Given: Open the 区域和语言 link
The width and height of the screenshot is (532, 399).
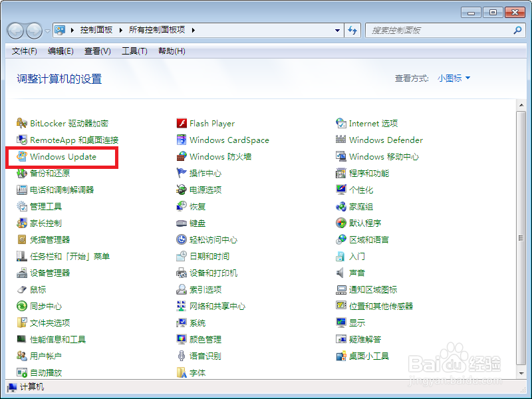Looking at the screenshot, I should click(x=369, y=239).
